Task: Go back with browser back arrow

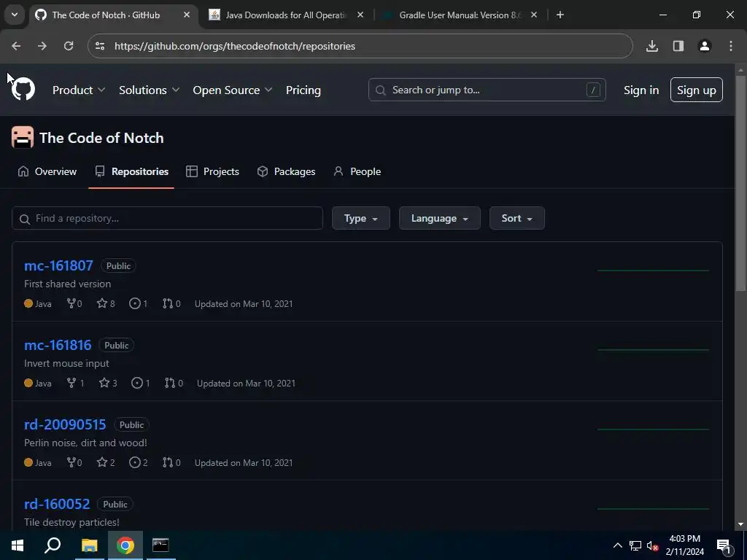Action: click(16, 46)
